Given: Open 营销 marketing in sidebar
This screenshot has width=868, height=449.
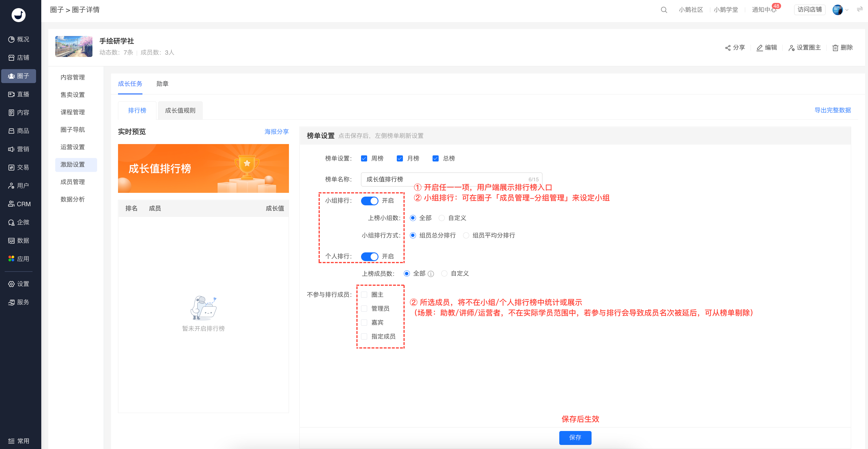Looking at the screenshot, I should point(19,149).
